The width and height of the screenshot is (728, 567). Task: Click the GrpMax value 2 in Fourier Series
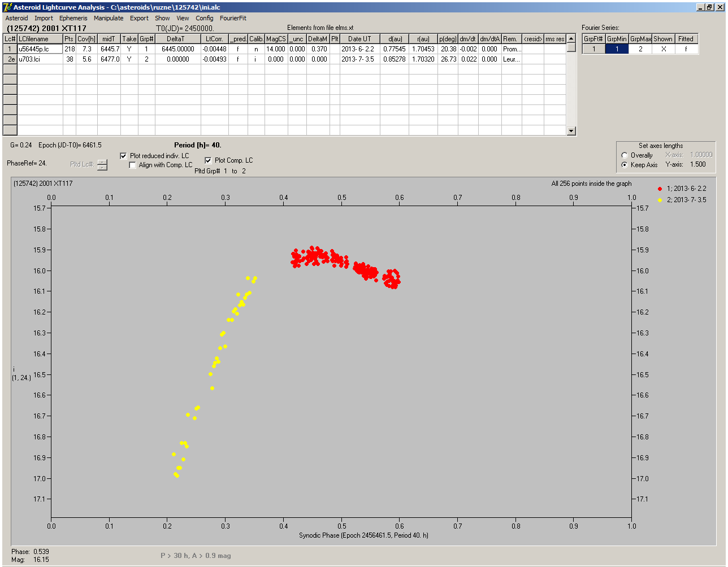(x=640, y=49)
